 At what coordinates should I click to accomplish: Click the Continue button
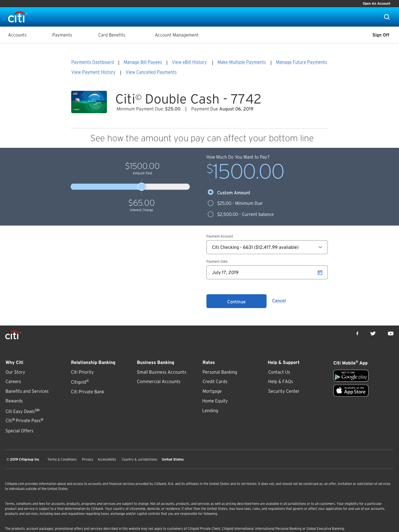[236, 301]
